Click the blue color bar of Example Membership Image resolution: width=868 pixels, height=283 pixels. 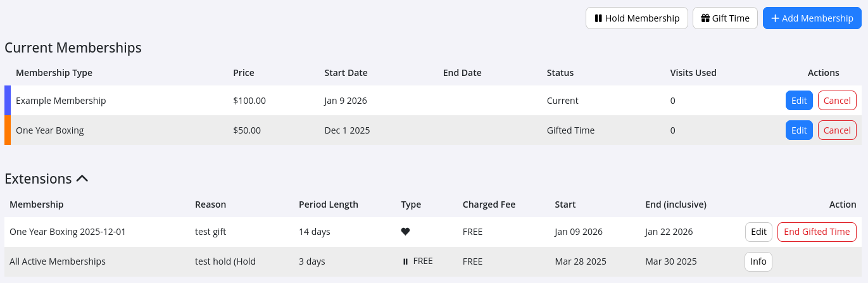(x=8, y=101)
